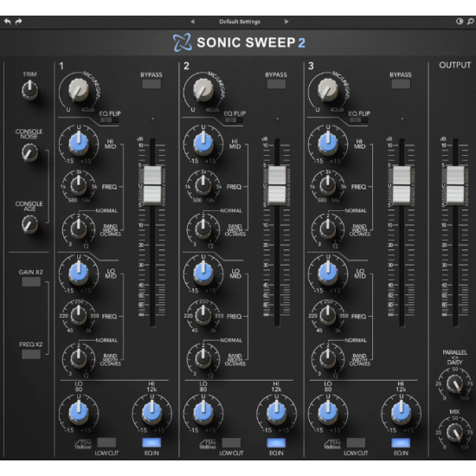Click the channel 3 fader handle

click(402, 185)
